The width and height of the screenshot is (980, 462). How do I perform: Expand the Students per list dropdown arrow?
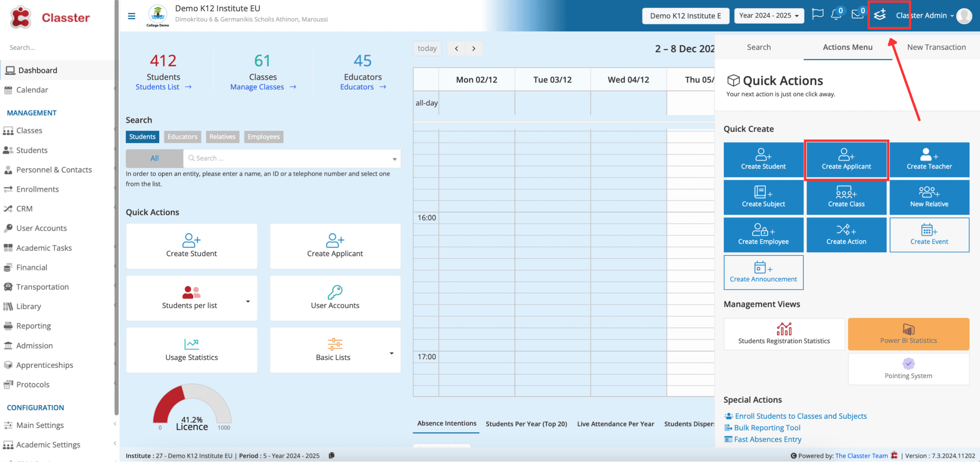248,301
